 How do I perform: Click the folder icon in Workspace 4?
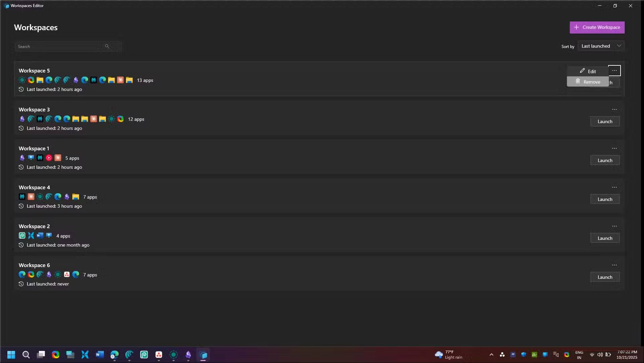pyautogui.click(x=75, y=197)
